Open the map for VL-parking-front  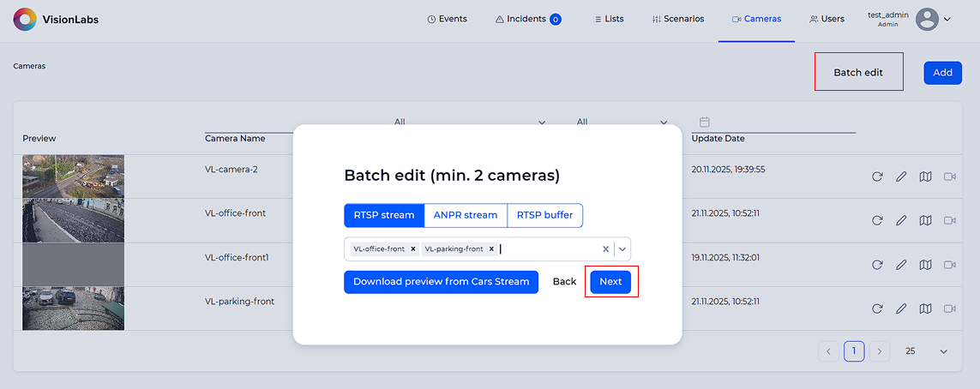click(x=926, y=308)
